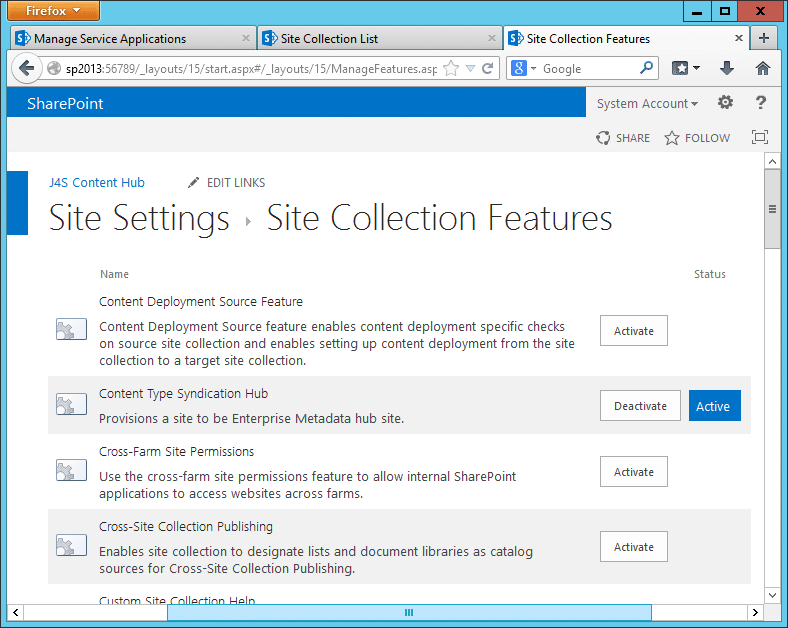Open the history dropdown arrow in address bar

(470, 68)
